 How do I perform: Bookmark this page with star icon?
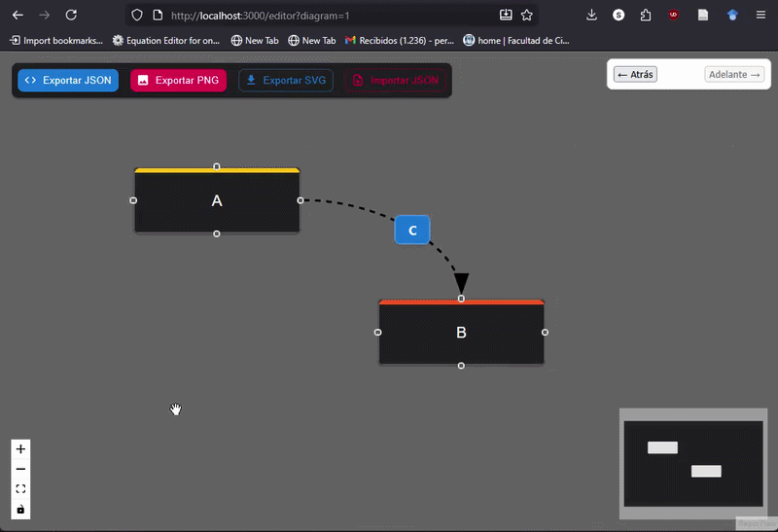coord(527,16)
